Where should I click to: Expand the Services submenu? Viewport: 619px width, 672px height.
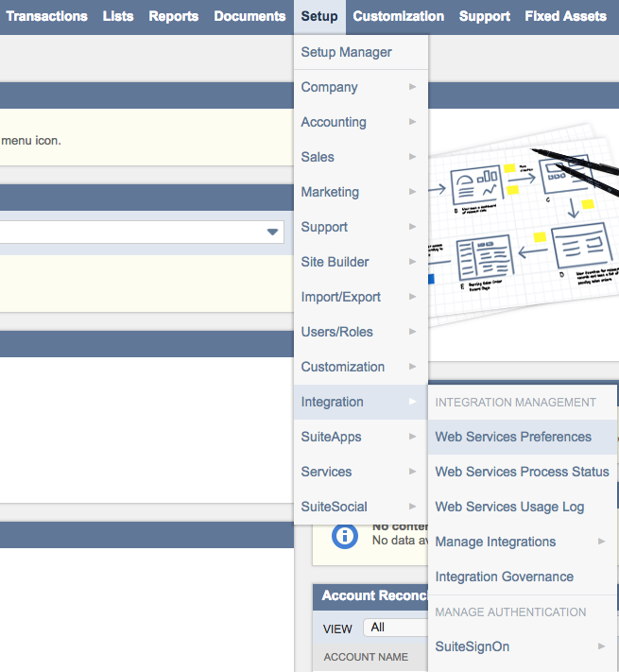click(361, 472)
